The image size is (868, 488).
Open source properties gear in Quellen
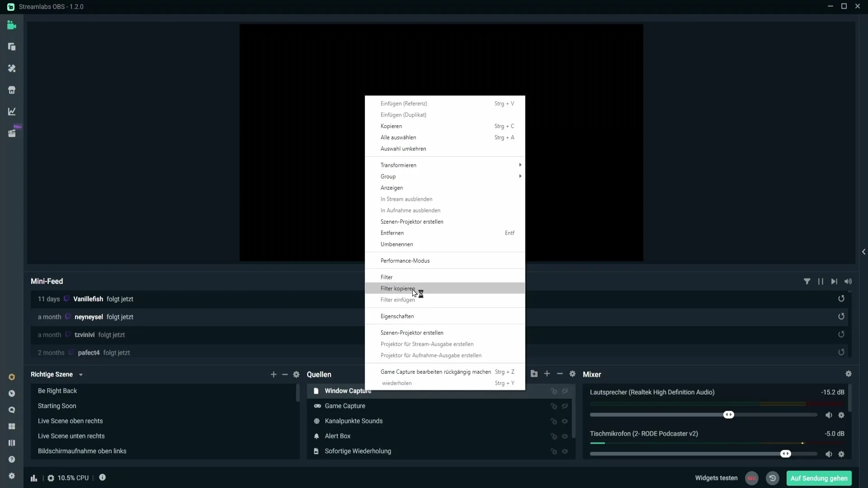572,374
